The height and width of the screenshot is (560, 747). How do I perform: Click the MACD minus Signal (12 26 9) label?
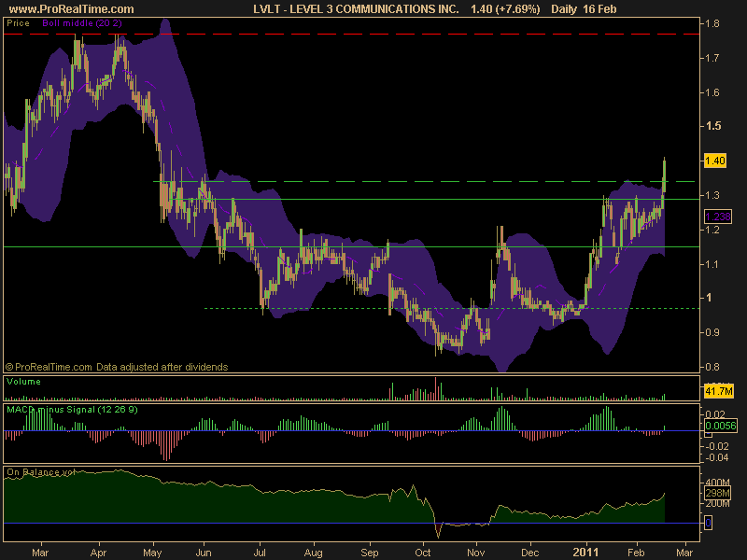(72, 410)
